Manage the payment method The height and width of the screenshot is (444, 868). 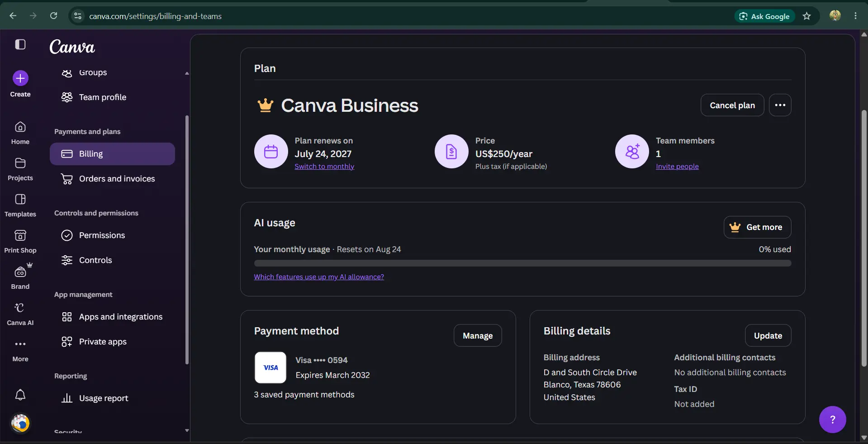(478, 335)
